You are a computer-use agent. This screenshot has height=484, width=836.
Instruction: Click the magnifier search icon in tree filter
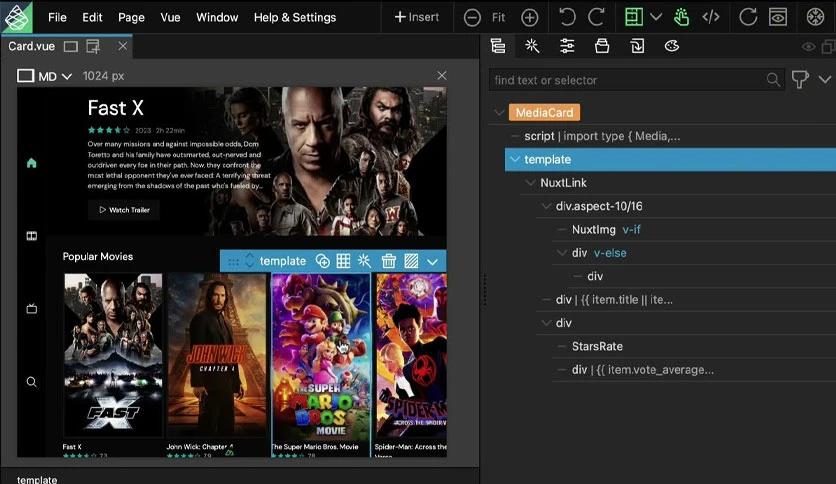[x=773, y=80]
